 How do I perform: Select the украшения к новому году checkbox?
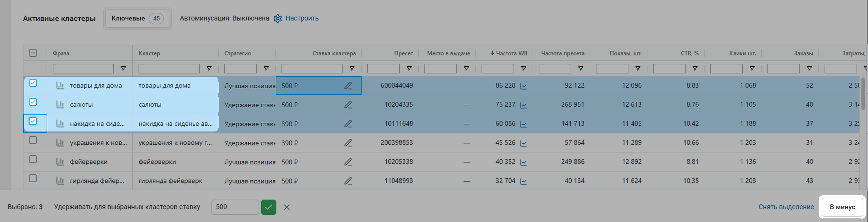33,141
